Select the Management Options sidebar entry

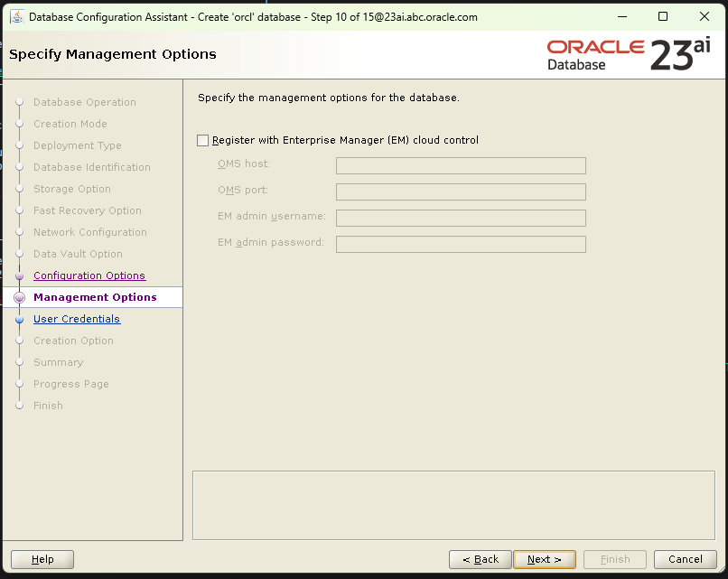[x=93, y=297]
